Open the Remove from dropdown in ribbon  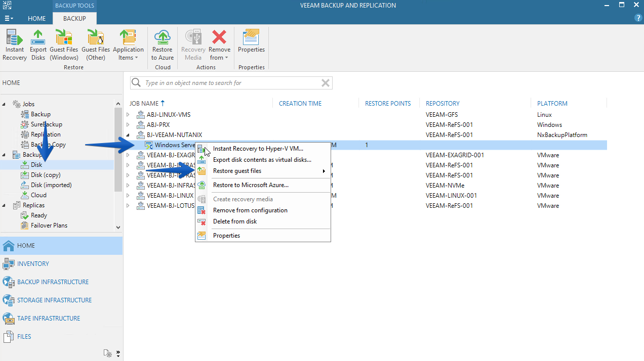click(219, 44)
